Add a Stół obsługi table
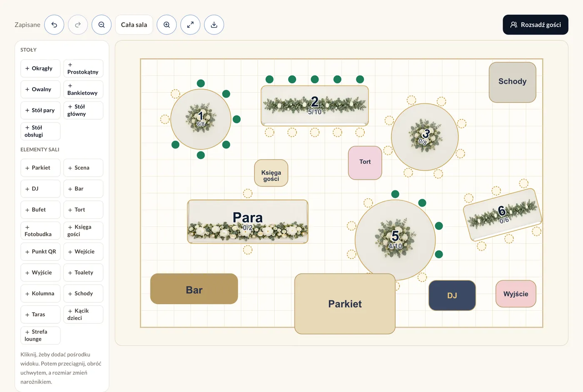The width and height of the screenshot is (583, 392). coord(40,131)
